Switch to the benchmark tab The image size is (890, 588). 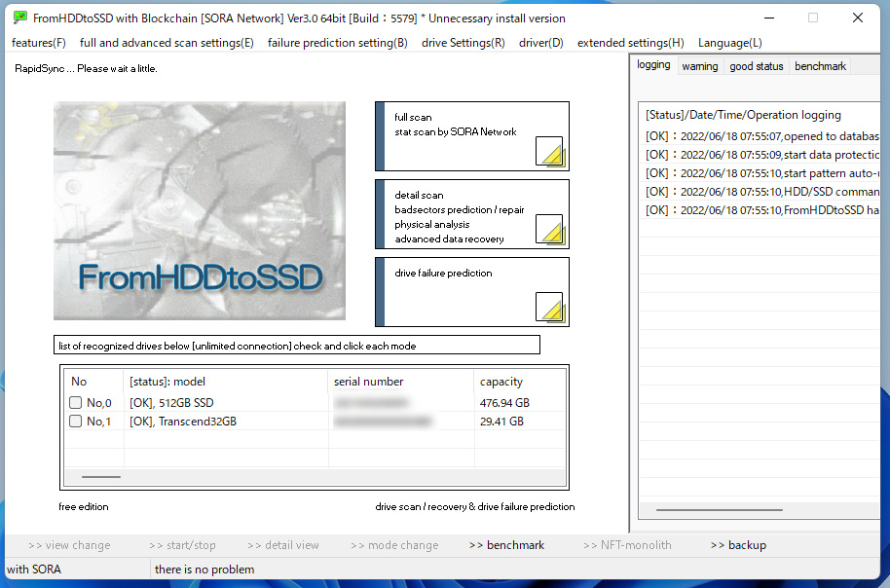[x=820, y=66]
